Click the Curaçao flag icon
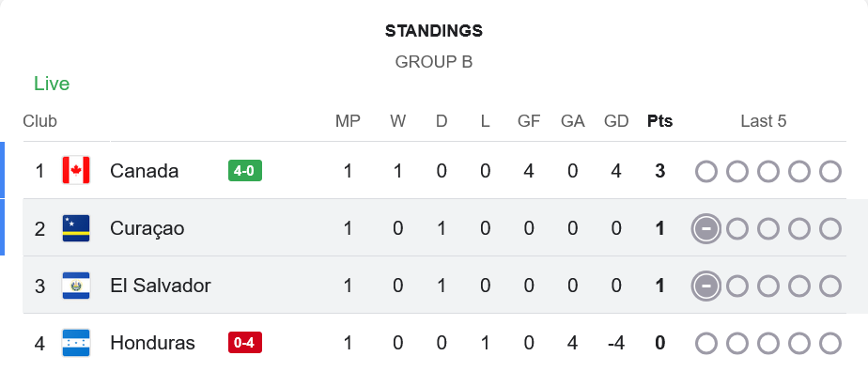 point(75,228)
